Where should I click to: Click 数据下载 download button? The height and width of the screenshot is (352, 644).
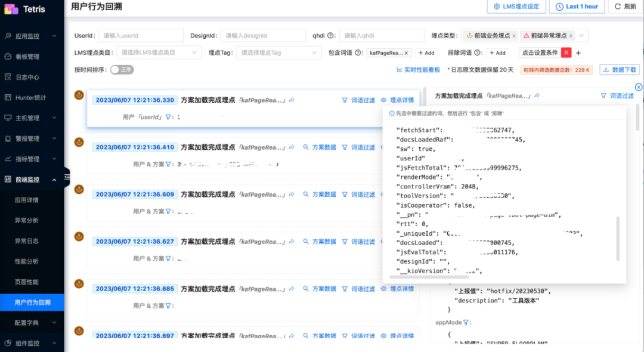(620, 70)
